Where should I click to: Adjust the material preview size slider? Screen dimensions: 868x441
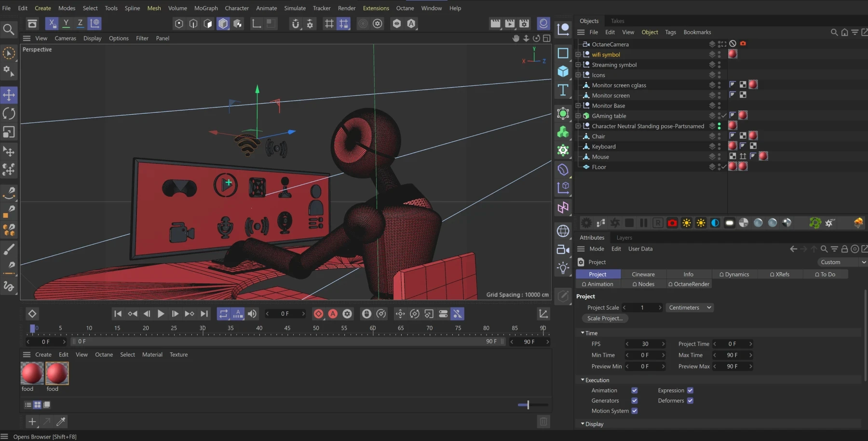[528, 405]
